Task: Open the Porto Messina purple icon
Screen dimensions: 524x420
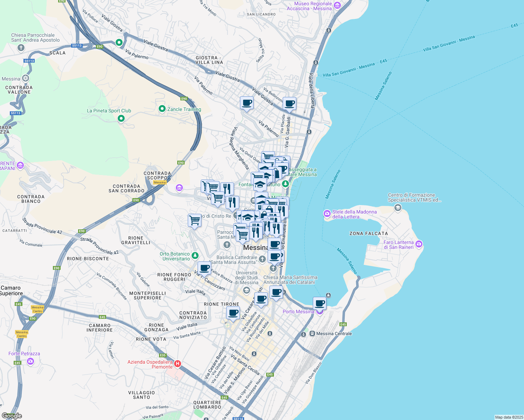Action: [319, 312]
